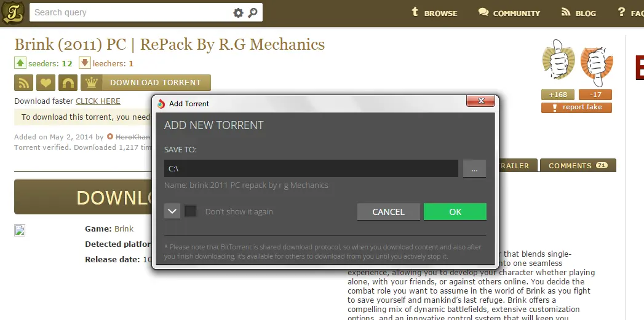644x320 pixels.
Task: Click the ADD NEW TORRENT heading
Action: (213, 125)
